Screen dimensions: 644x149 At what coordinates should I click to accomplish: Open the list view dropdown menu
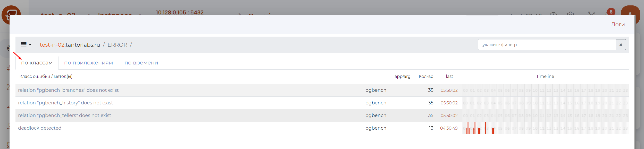click(26, 45)
